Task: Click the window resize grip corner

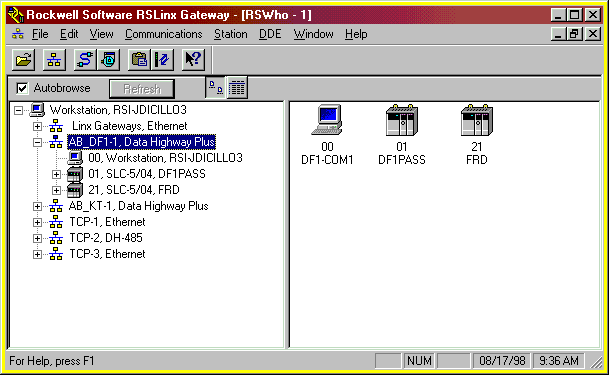Action: point(596,362)
